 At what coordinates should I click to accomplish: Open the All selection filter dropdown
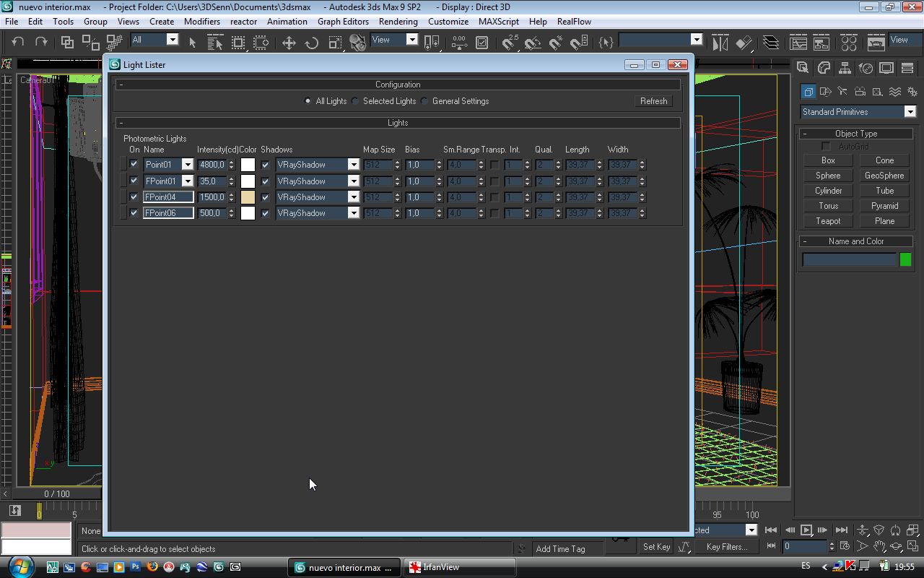point(173,40)
